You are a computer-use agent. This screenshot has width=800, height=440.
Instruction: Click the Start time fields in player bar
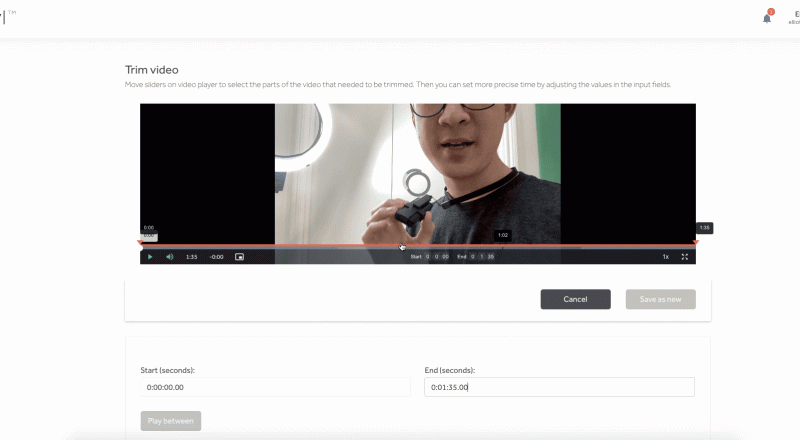[431, 257]
